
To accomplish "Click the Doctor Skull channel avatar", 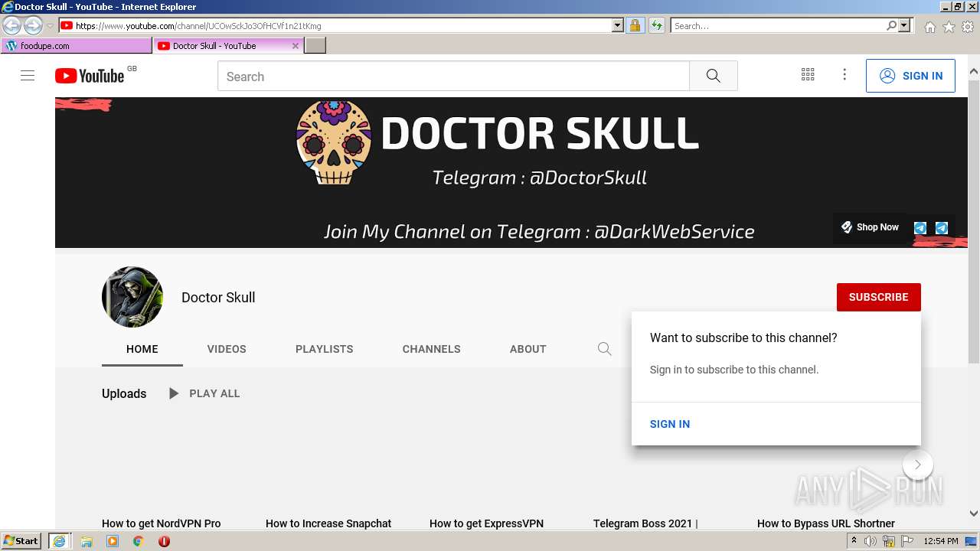I will (x=132, y=297).
